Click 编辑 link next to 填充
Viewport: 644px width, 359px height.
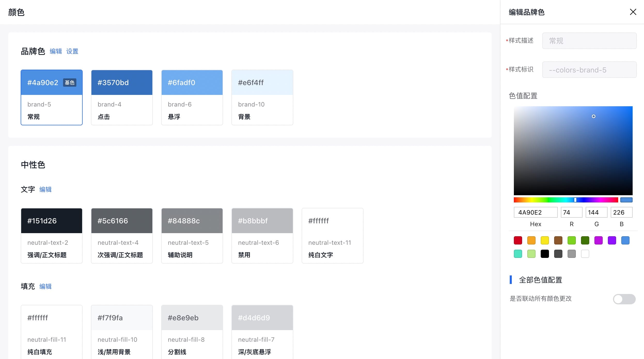coord(45,287)
